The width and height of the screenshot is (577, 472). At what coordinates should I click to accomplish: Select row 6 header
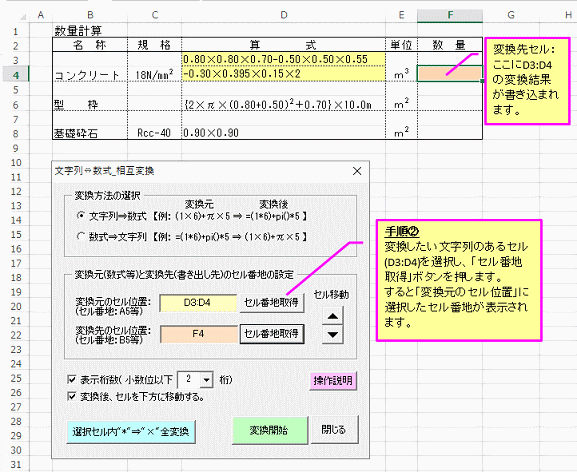pyautogui.click(x=15, y=104)
